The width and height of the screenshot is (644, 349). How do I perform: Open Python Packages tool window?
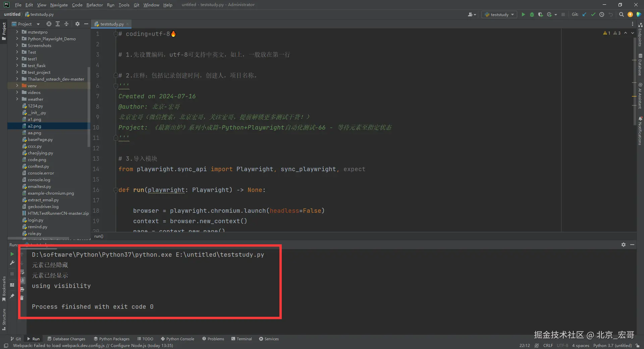pyautogui.click(x=112, y=339)
